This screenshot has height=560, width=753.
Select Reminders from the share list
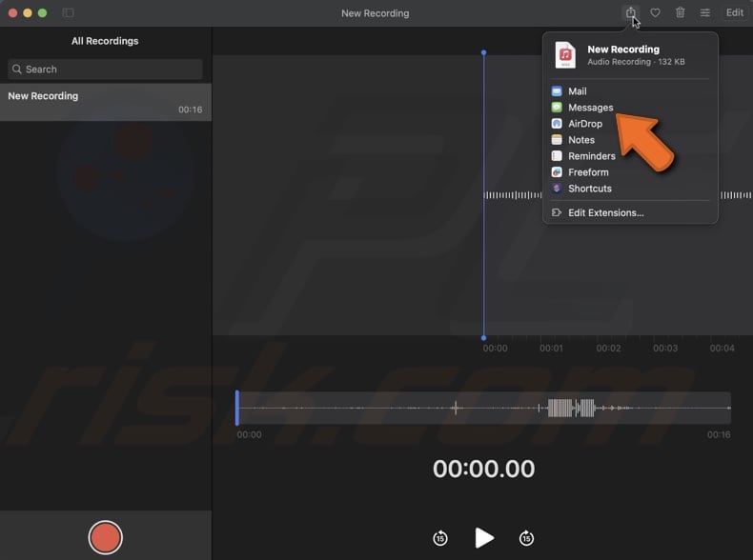591,156
